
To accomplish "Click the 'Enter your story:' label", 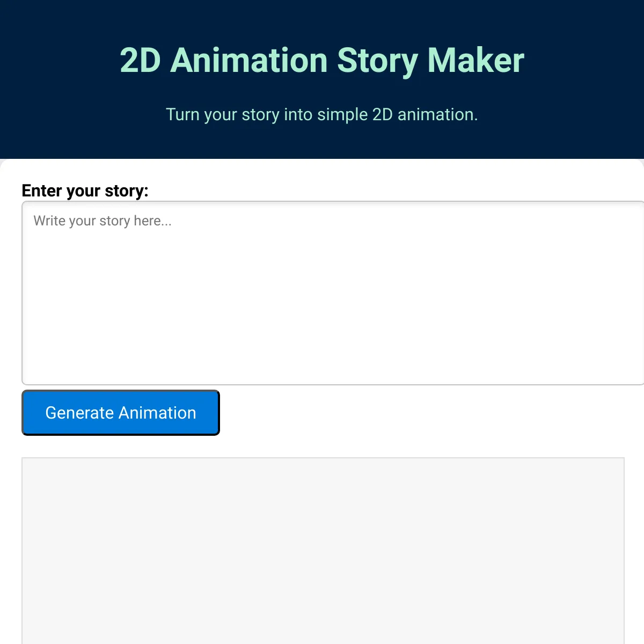I will 85,191.
